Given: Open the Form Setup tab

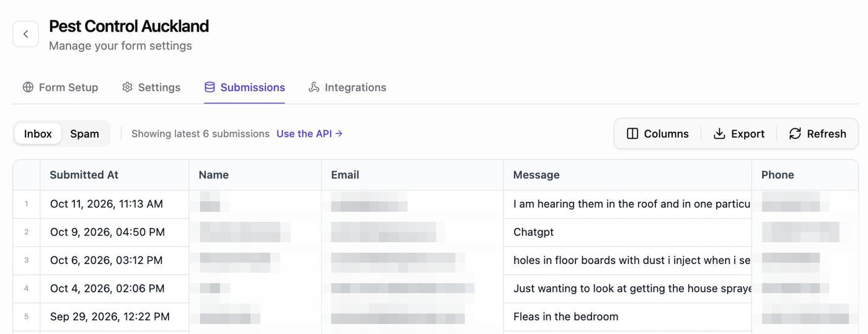Looking at the screenshot, I should pyautogui.click(x=60, y=88).
